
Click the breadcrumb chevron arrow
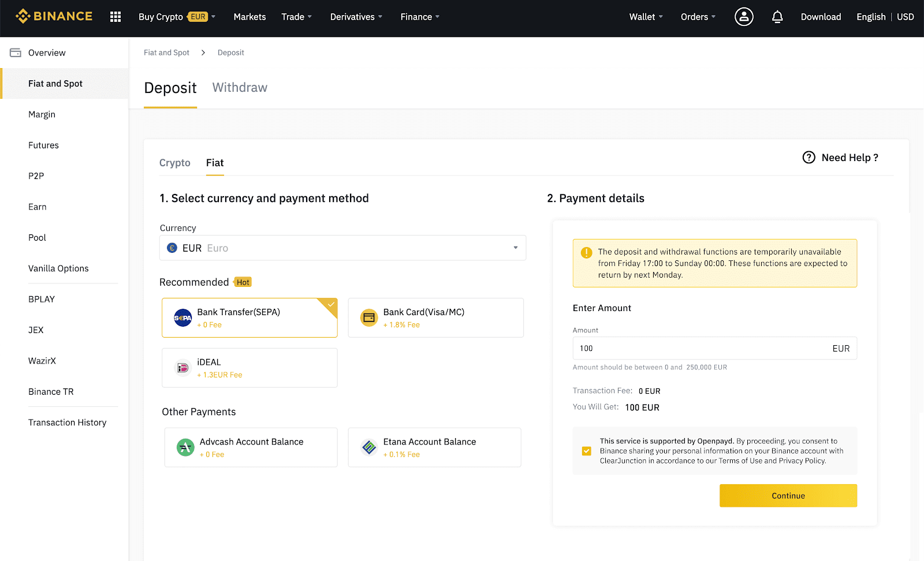click(203, 53)
